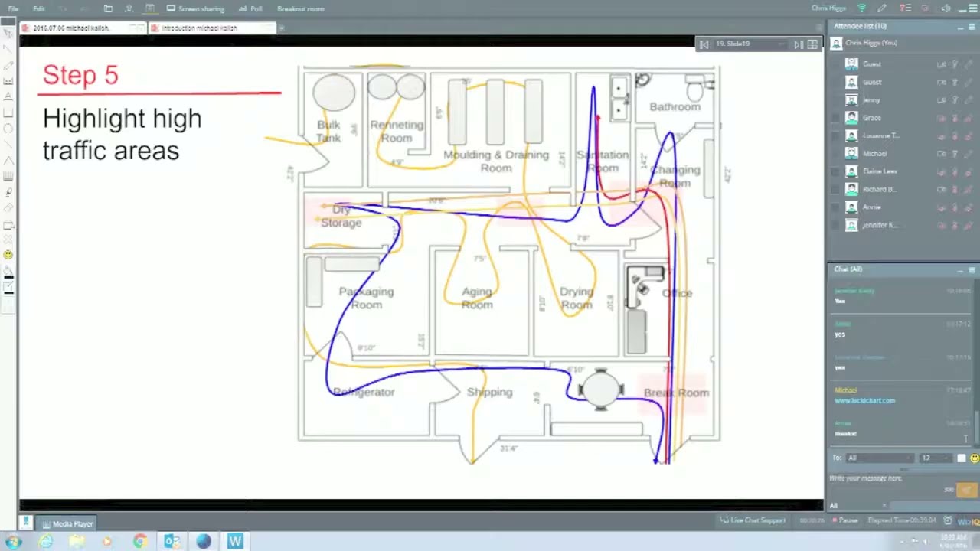Click the smiley sticker tool in left toolbar

(8, 255)
